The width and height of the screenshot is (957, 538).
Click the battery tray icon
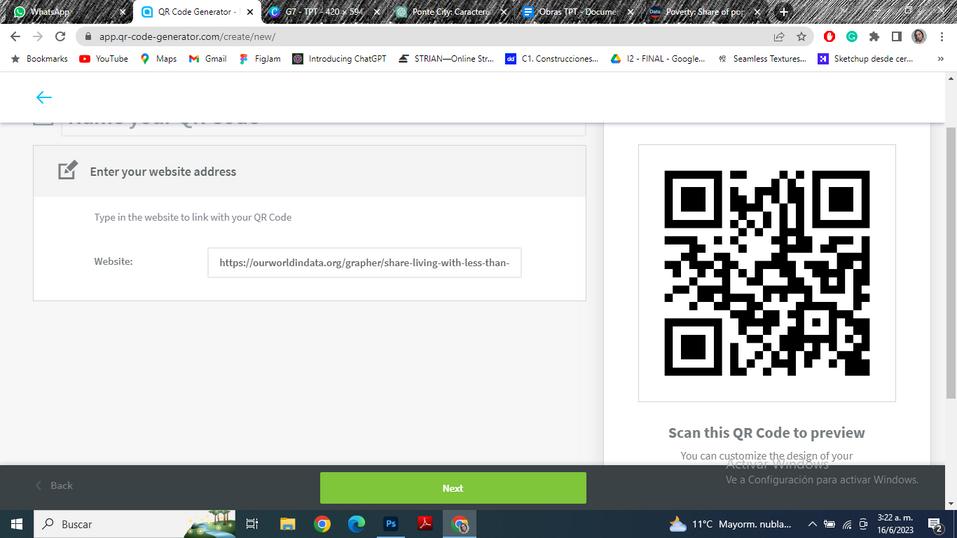click(x=829, y=524)
